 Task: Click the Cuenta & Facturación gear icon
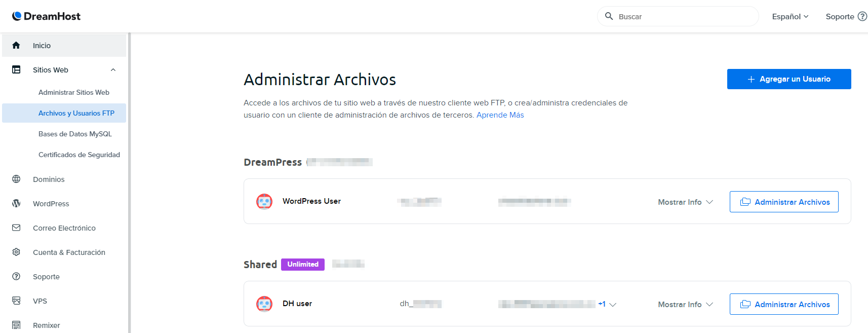16,252
